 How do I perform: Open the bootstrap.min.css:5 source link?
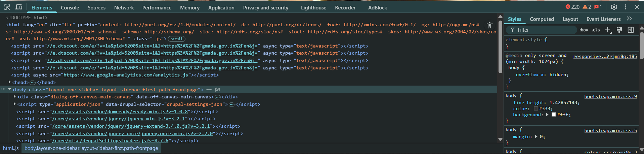610,130
